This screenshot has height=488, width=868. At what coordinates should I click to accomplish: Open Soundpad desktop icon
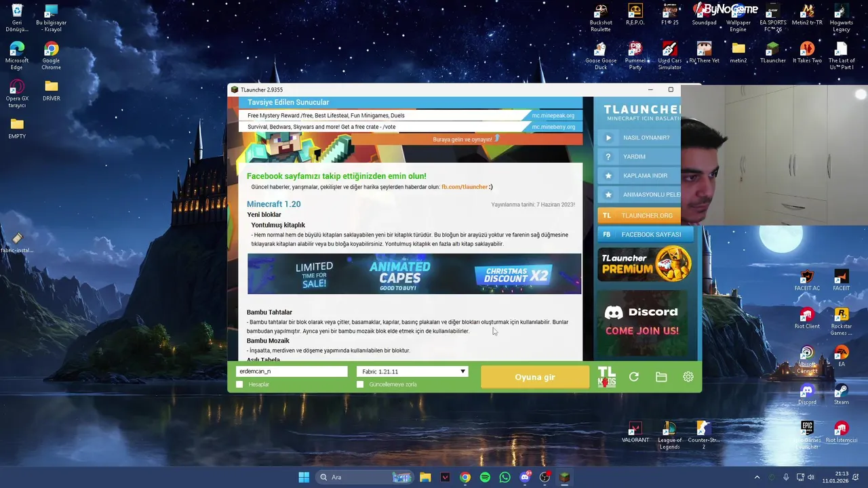click(704, 15)
